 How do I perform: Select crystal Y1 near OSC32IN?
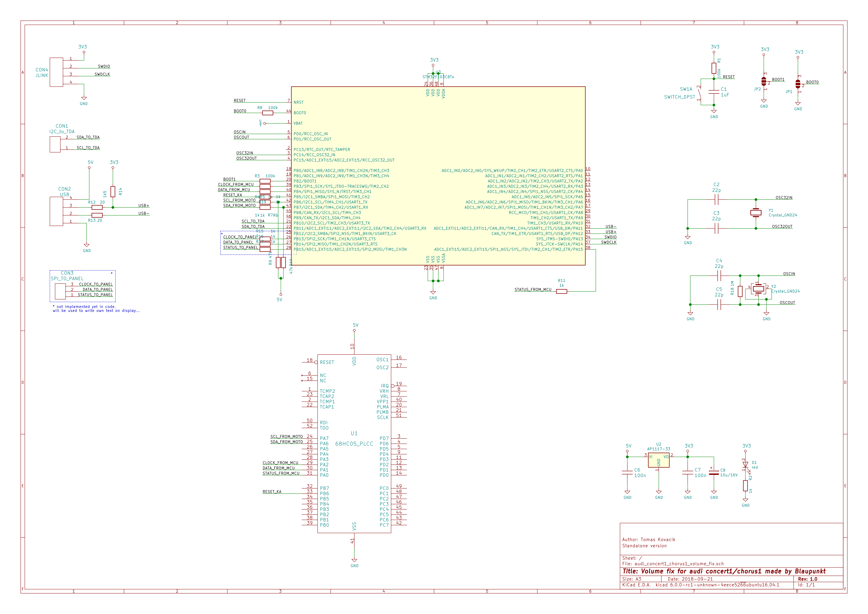pyautogui.click(x=756, y=213)
